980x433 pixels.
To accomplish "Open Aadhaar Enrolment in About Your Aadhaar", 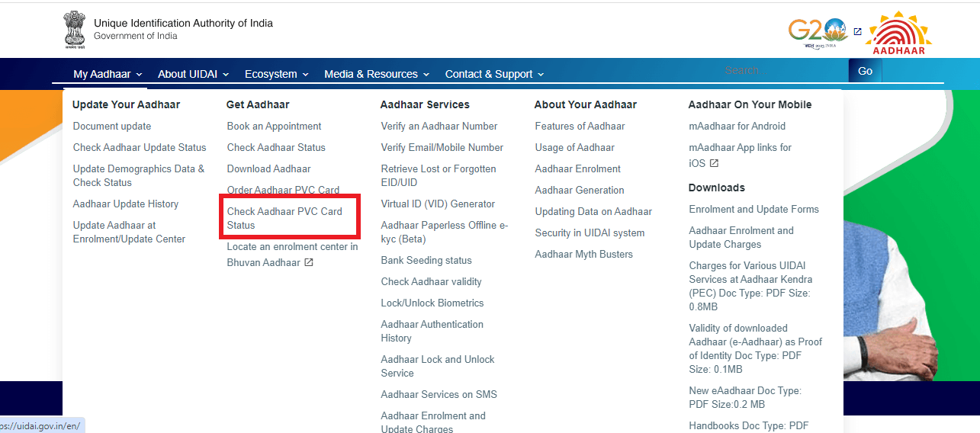I will coord(578,169).
